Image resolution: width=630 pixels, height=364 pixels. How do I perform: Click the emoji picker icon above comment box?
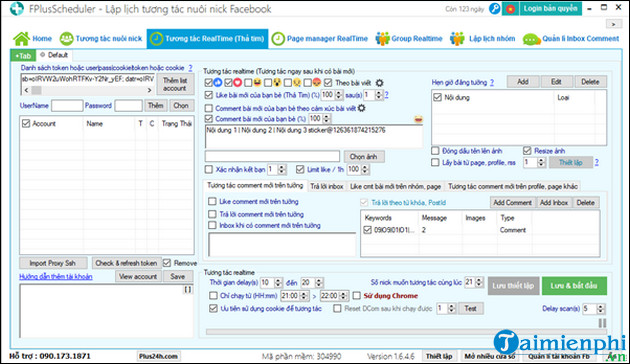418,119
